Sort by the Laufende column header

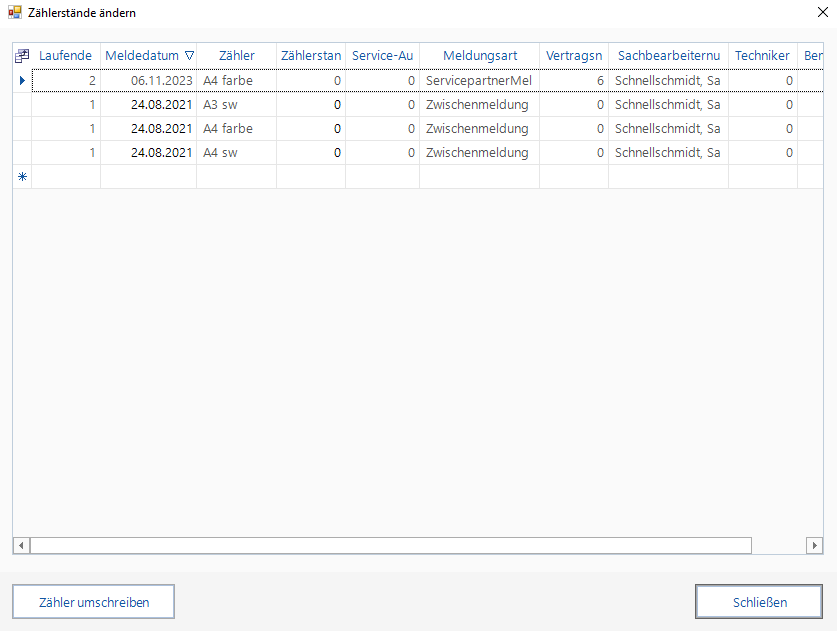click(x=65, y=56)
